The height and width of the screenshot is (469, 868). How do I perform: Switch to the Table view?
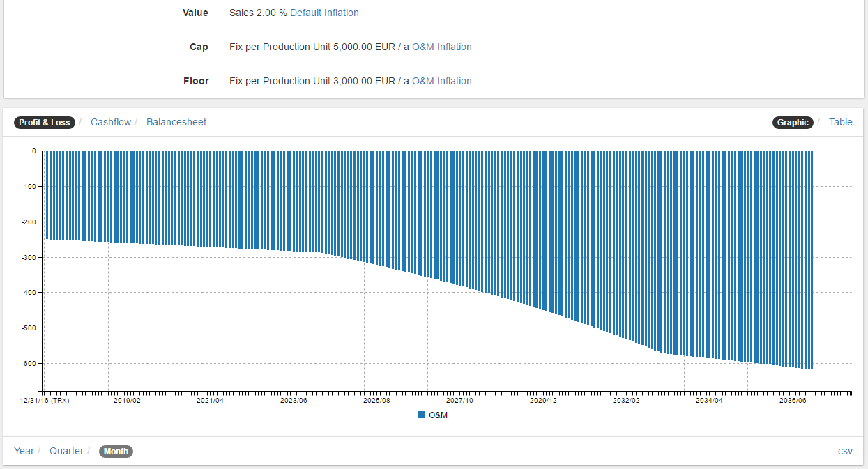tap(840, 122)
